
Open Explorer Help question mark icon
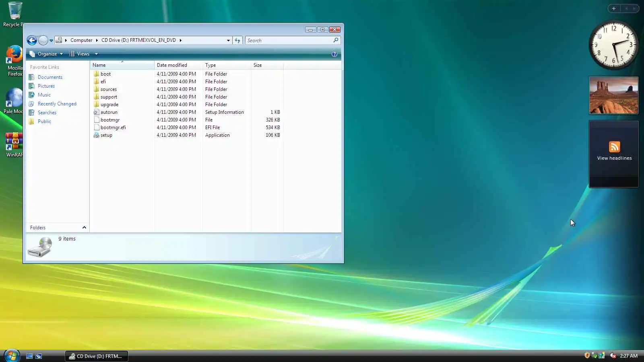(x=334, y=54)
